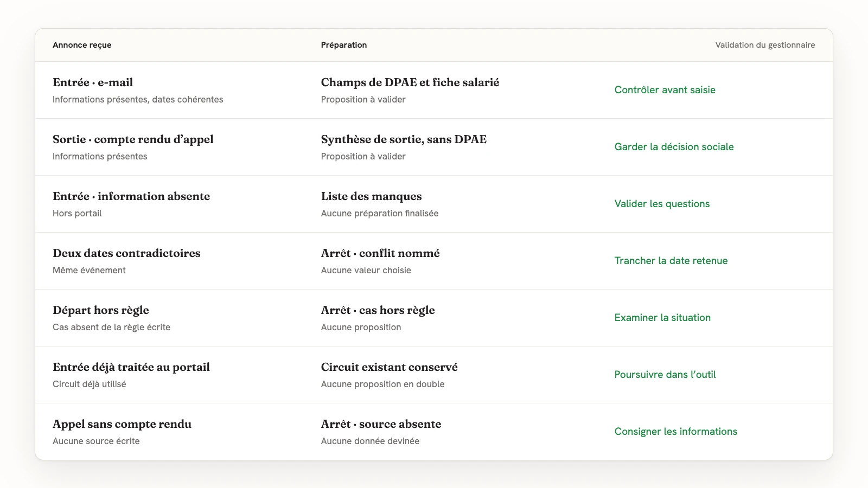Select 'Entrée · information absente' title
The image size is (868, 488).
pyautogui.click(x=131, y=196)
